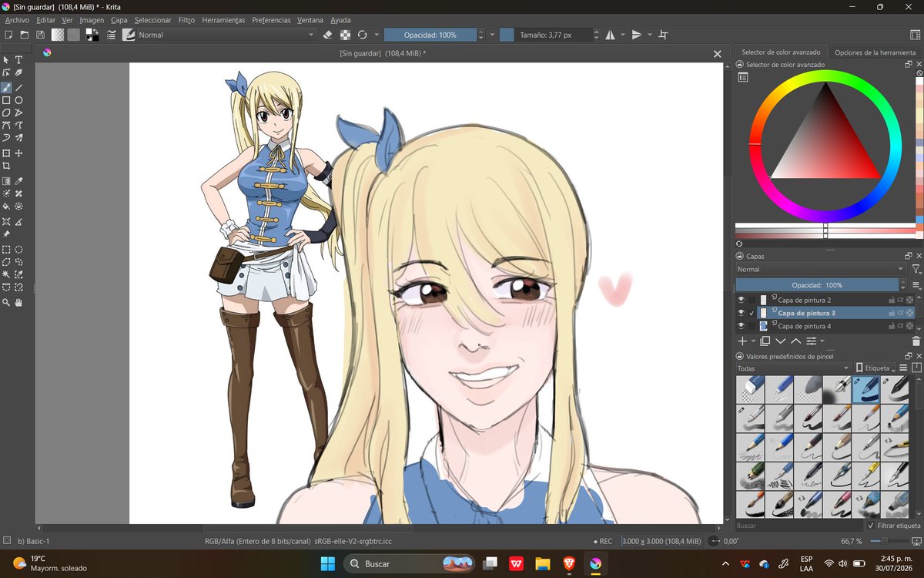Screen dimensions: 924x578
Task: Select the Rectangular Selection tool
Action: tap(6, 250)
